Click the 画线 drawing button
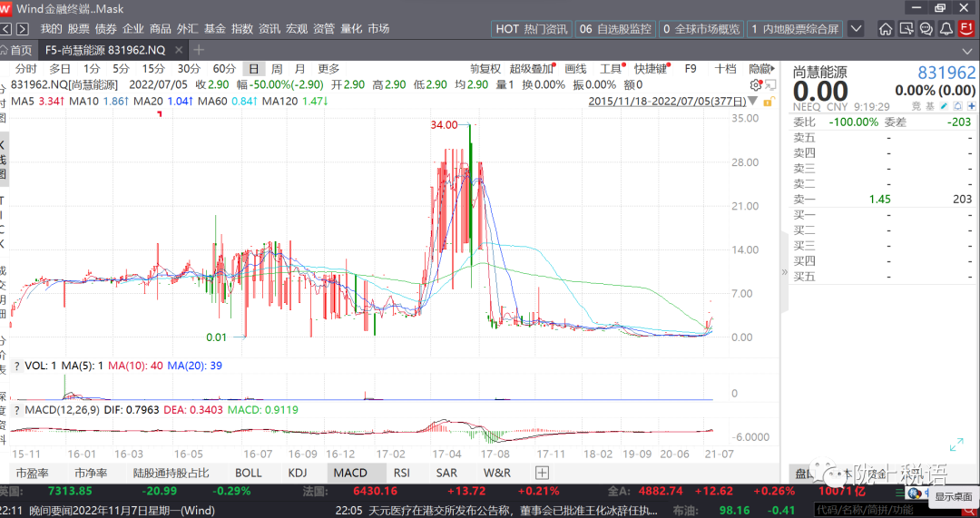980x518 pixels. click(x=575, y=69)
